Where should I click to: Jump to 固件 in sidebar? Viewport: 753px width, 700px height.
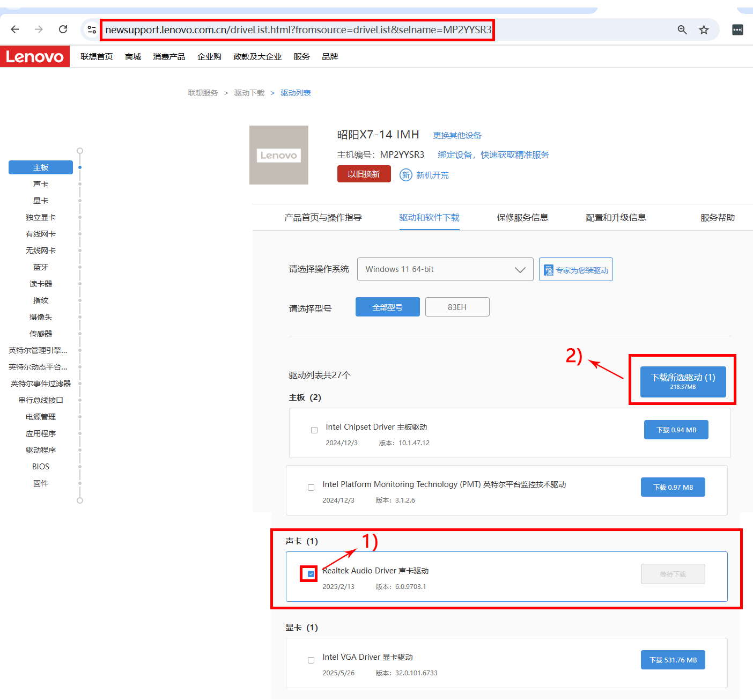41,483
